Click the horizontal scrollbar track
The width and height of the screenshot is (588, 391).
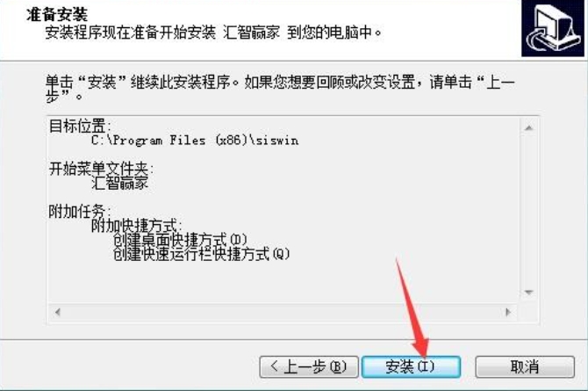point(283,312)
